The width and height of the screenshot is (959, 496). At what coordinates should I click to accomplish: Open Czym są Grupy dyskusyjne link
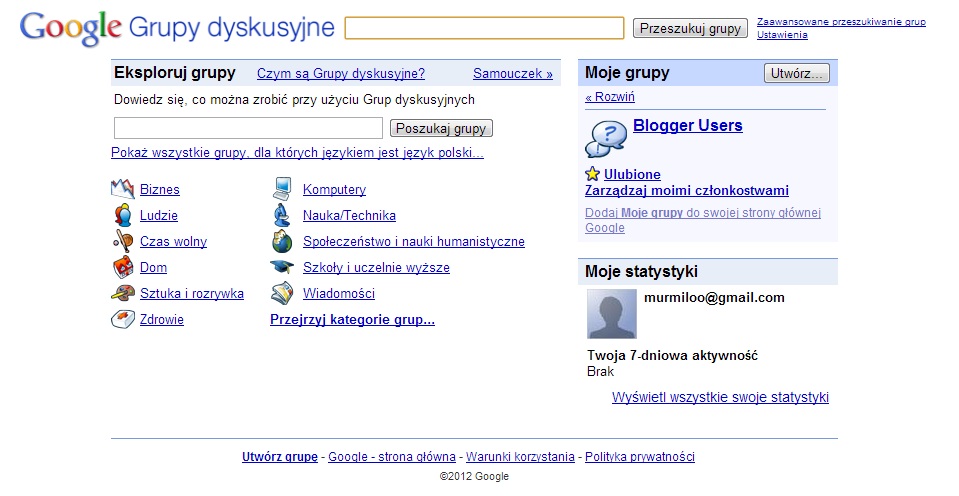(x=341, y=73)
